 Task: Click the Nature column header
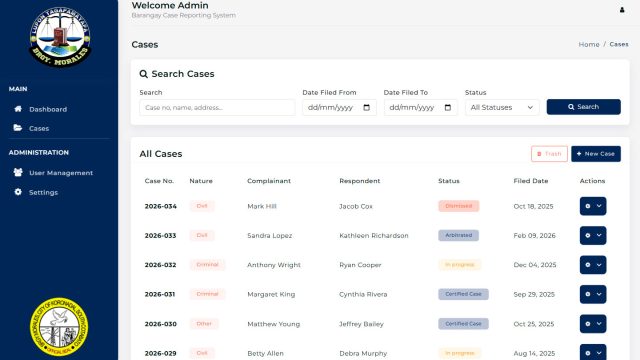pos(201,181)
